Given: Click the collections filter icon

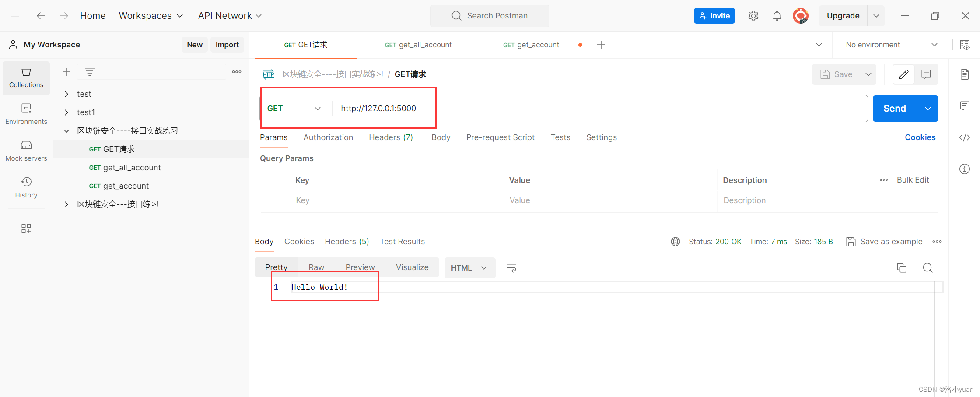Looking at the screenshot, I should tap(90, 72).
